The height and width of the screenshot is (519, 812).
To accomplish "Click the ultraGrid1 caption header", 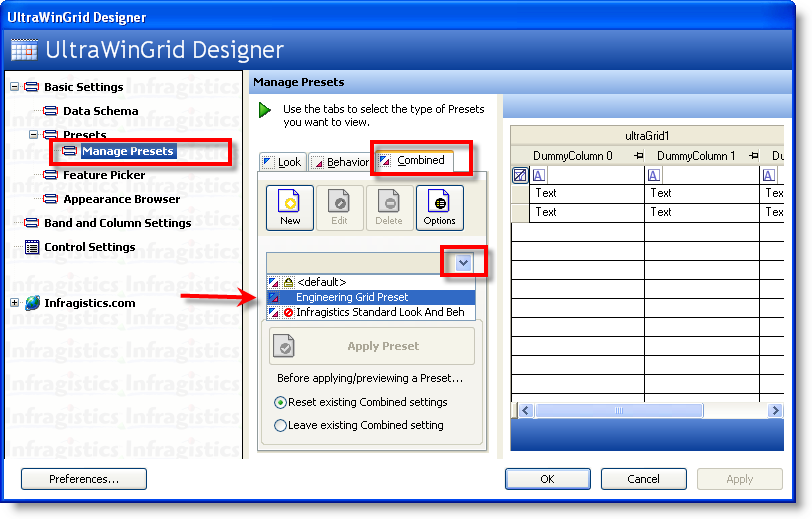I will tap(647, 136).
